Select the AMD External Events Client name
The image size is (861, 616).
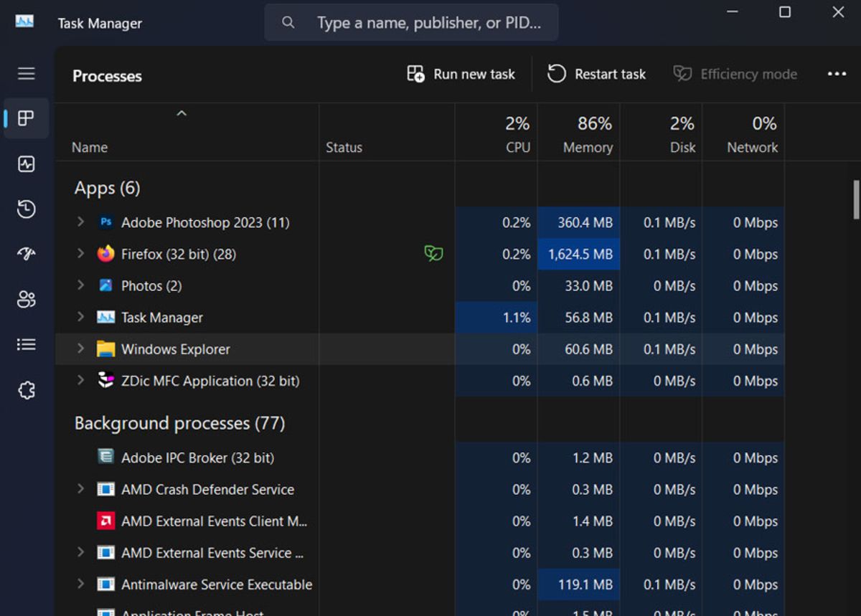215,521
